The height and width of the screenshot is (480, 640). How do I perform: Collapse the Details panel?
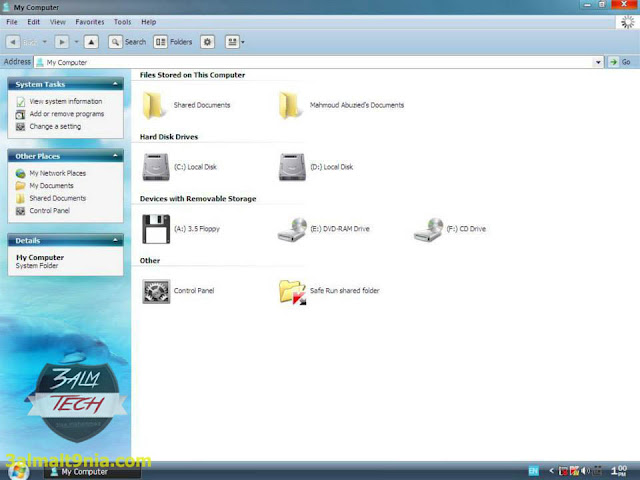point(116,240)
